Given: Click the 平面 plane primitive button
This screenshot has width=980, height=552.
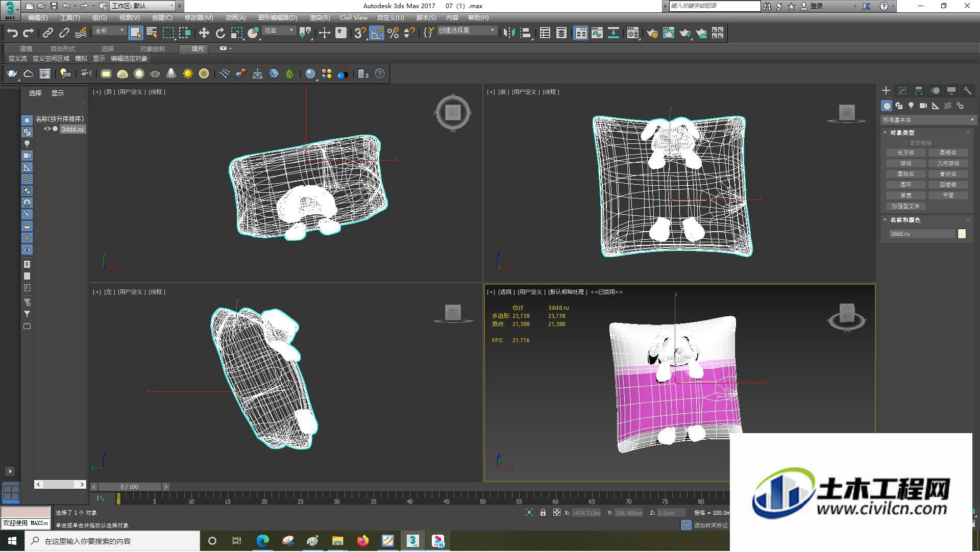Looking at the screenshot, I should tap(948, 195).
